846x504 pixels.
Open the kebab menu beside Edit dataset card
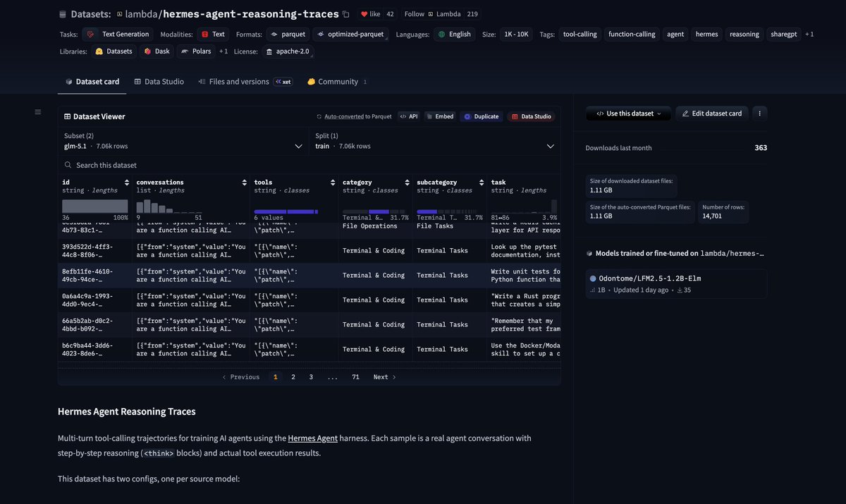pyautogui.click(x=759, y=113)
